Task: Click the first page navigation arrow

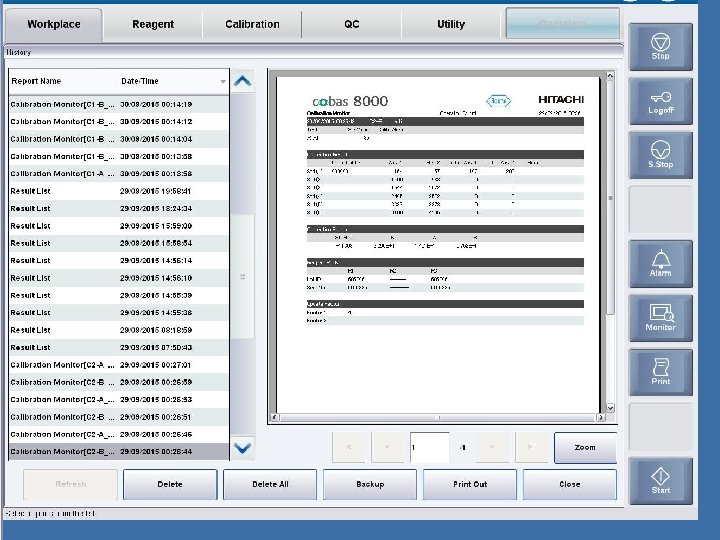Action: [x=349, y=447]
